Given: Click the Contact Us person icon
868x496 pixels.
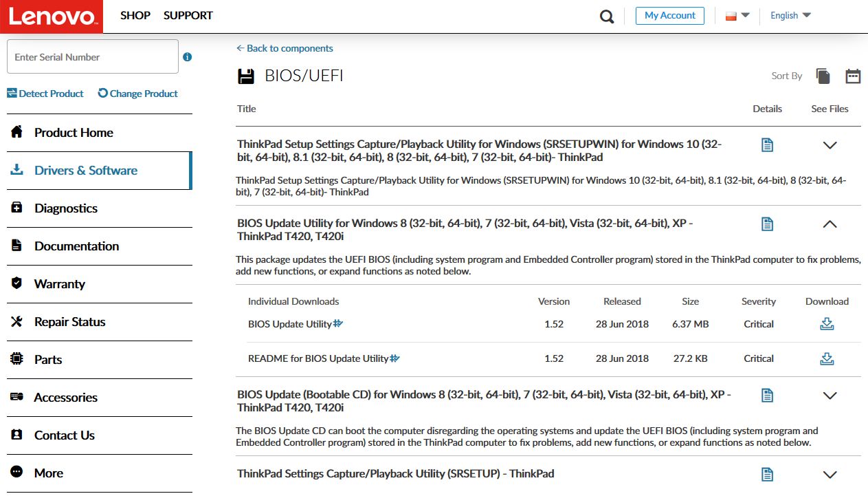Looking at the screenshot, I should coord(17,435).
